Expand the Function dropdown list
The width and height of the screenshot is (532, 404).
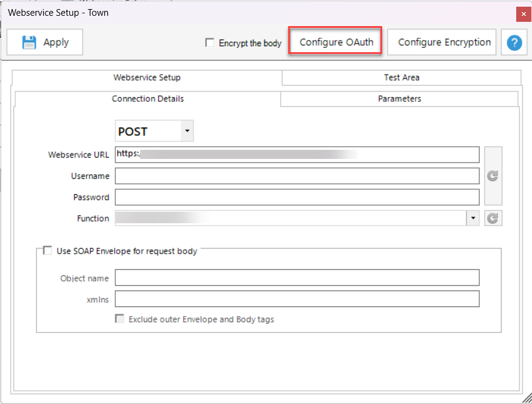click(473, 218)
